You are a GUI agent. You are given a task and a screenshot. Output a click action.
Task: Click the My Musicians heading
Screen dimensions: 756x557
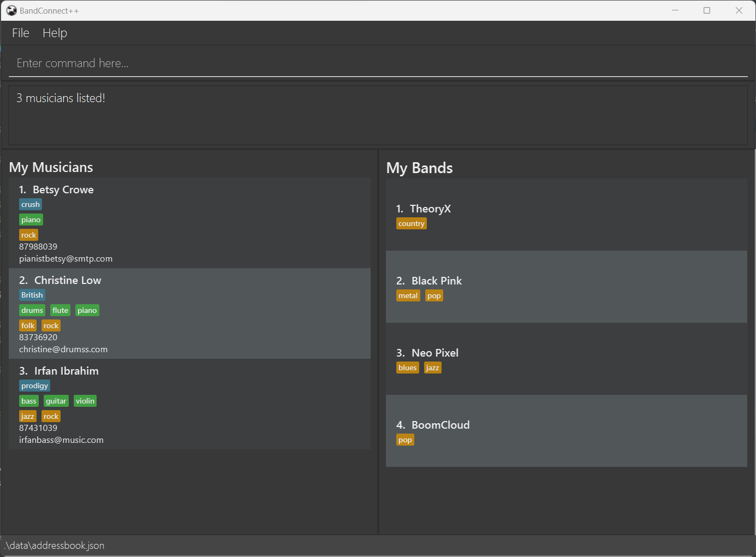(51, 167)
